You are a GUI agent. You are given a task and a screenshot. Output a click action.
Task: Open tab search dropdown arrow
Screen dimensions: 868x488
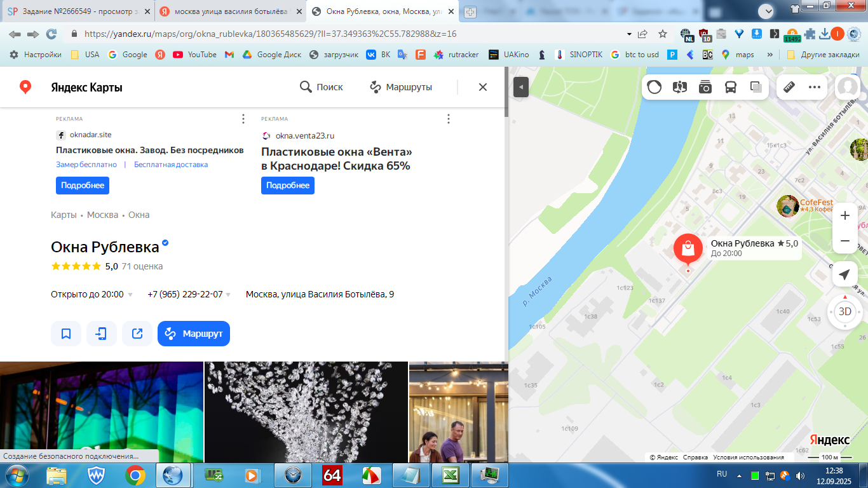pyautogui.click(x=766, y=10)
